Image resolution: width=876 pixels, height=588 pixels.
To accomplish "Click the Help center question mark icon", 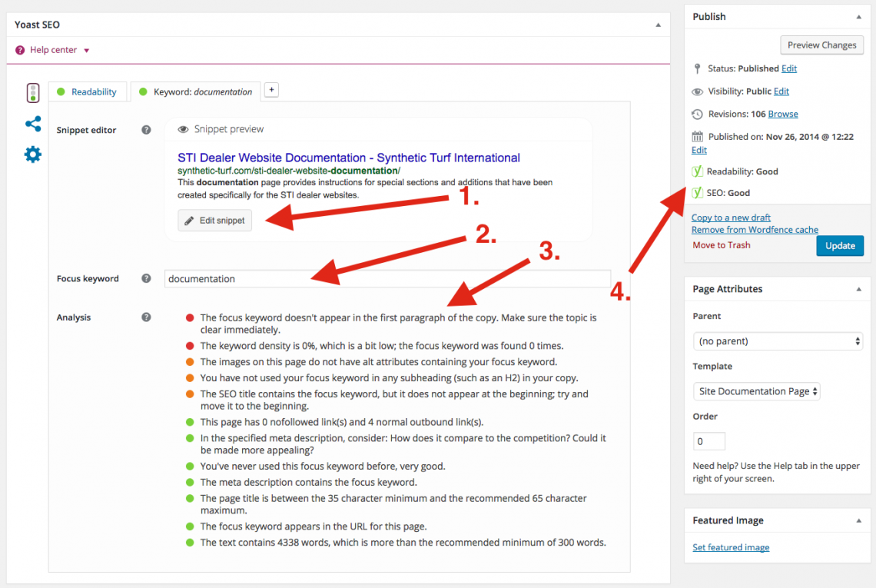I will [20, 50].
